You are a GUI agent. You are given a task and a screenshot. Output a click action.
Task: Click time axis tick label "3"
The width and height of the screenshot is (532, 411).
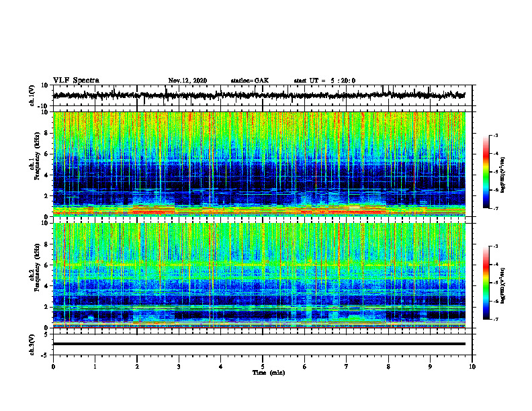[179, 367]
